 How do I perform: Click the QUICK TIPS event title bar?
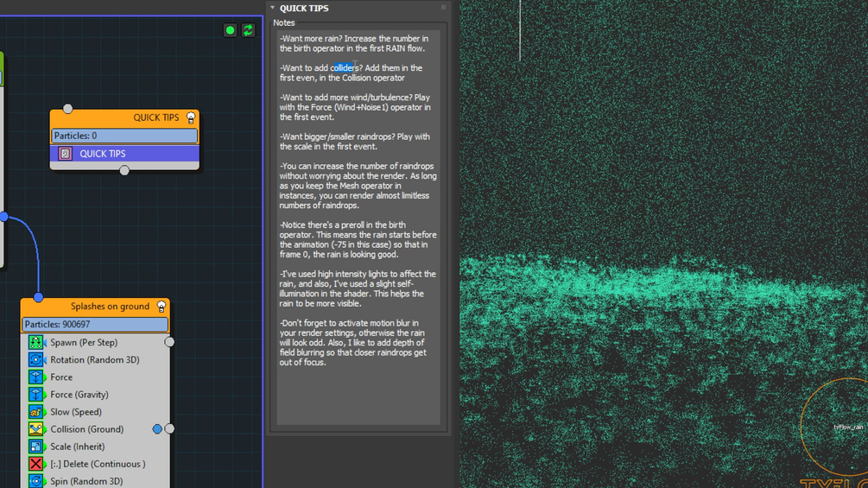point(124,117)
